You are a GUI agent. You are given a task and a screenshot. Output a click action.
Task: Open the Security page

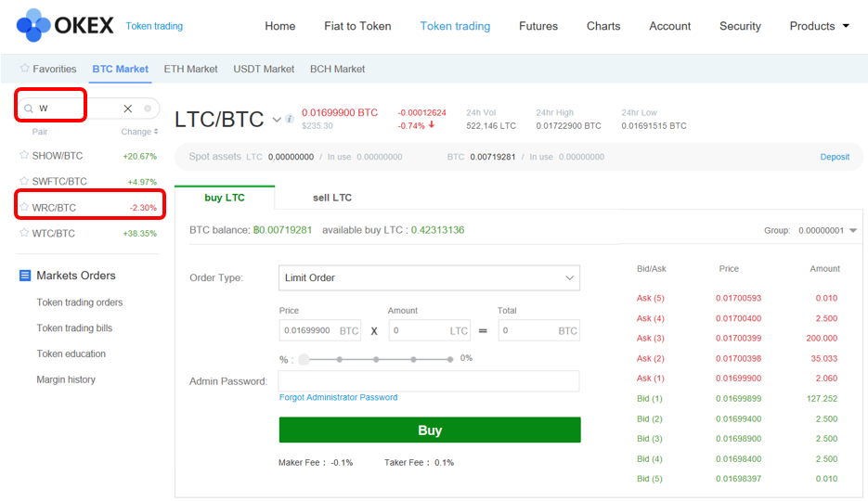pos(740,26)
